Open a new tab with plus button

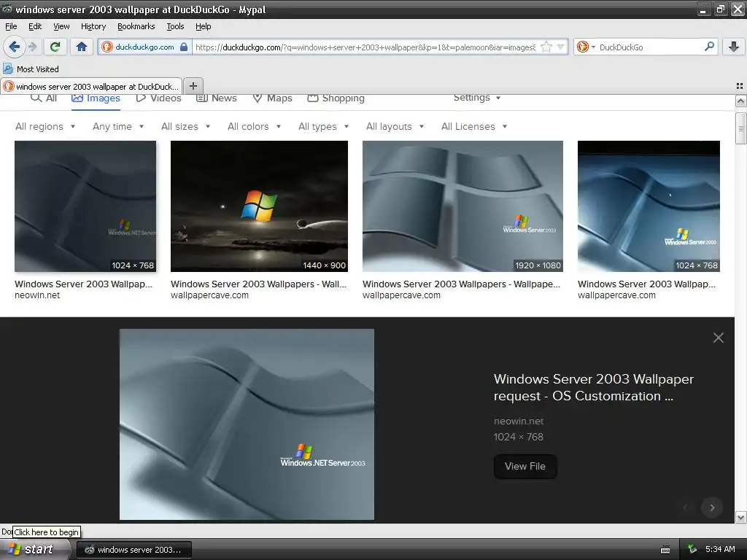point(193,86)
